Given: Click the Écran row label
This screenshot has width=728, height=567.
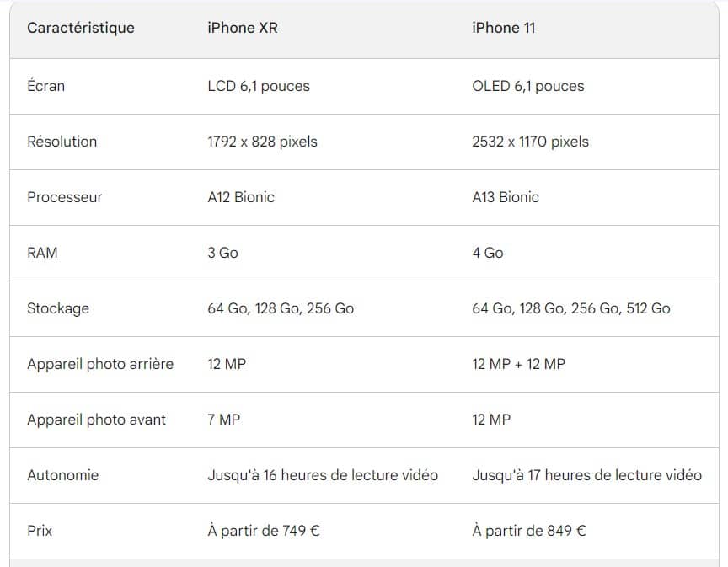Looking at the screenshot, I should tap(46, 86).
